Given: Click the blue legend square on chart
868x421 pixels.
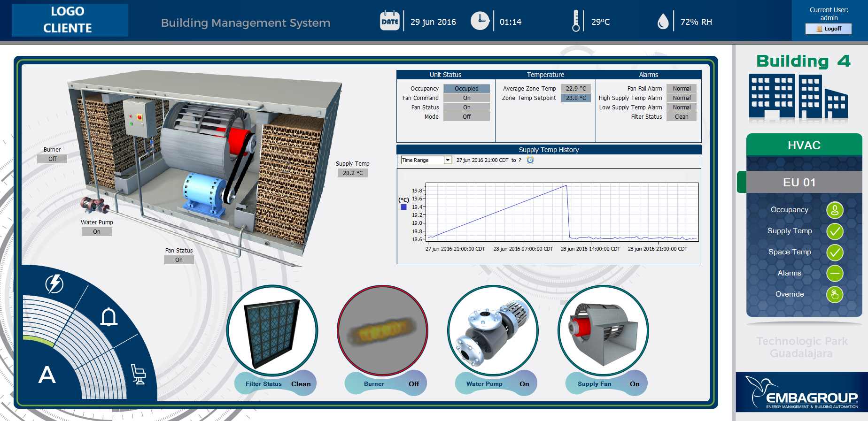Looking at the screenshot, I should pyautogui.click(x=403, y=207).
